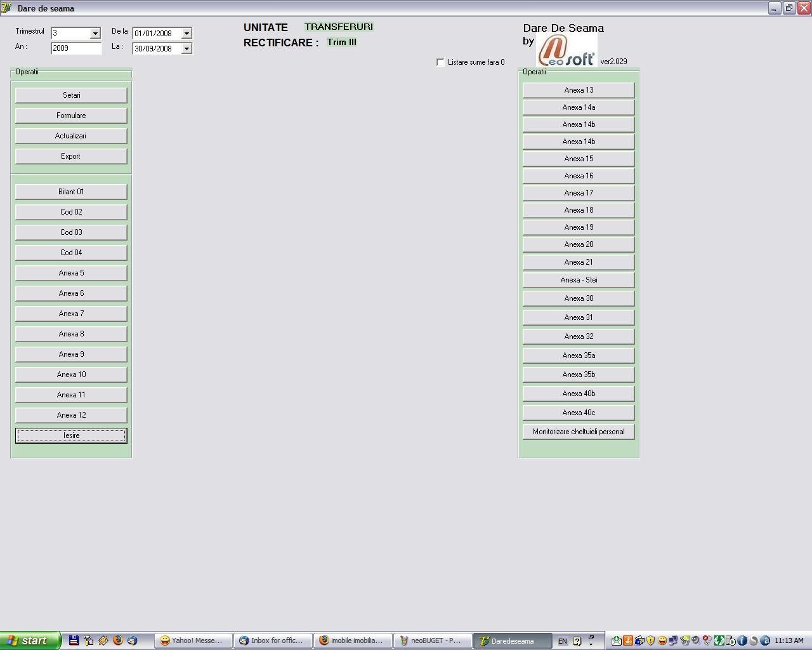Image resolution: width=812 pixels, height=650 pixels.
Task: Click the Thunderbird quick launch icon
Action: point(132,640)
